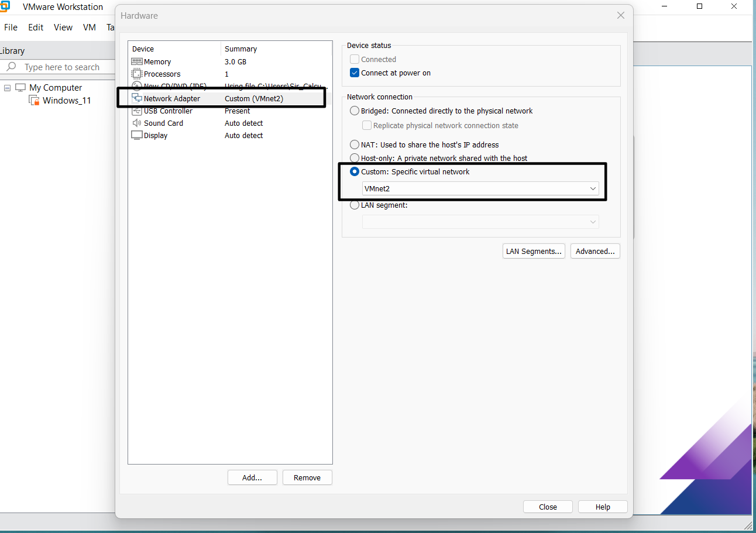Click the LAN Segments... button
Image resolution: width=756 pixels, height=533 pixels.
click(534, 251)
